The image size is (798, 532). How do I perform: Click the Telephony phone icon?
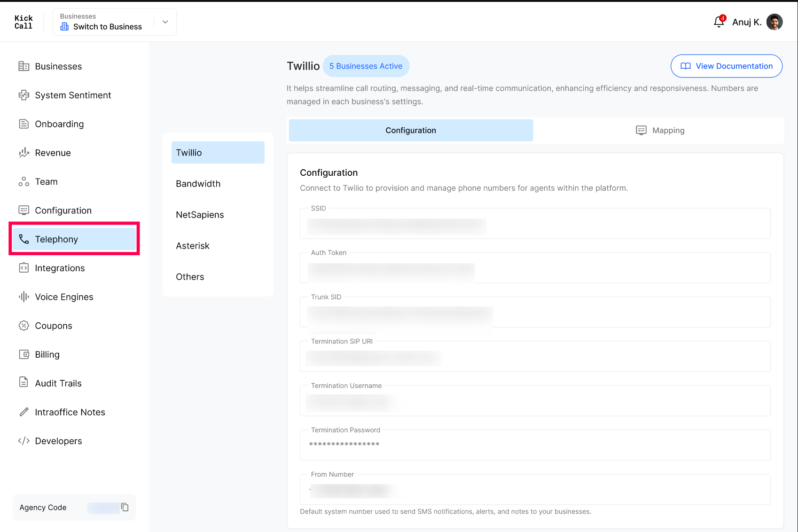(23, 239)
